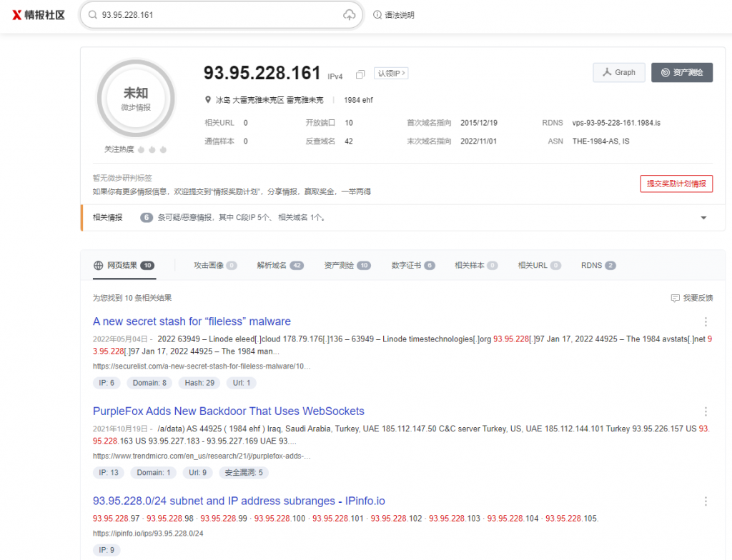Click the last domain pointing date 2022/11/01
Viewport: 732px width, 560px height.
[478, 141]
